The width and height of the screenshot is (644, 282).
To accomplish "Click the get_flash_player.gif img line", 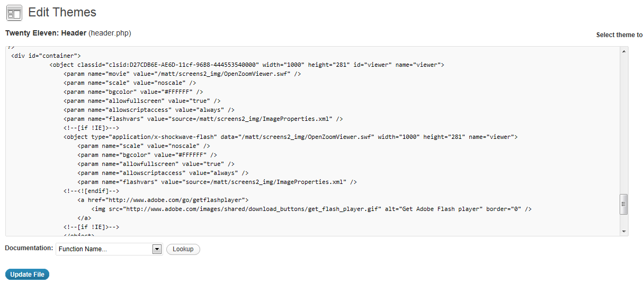I will click(311, 209).
